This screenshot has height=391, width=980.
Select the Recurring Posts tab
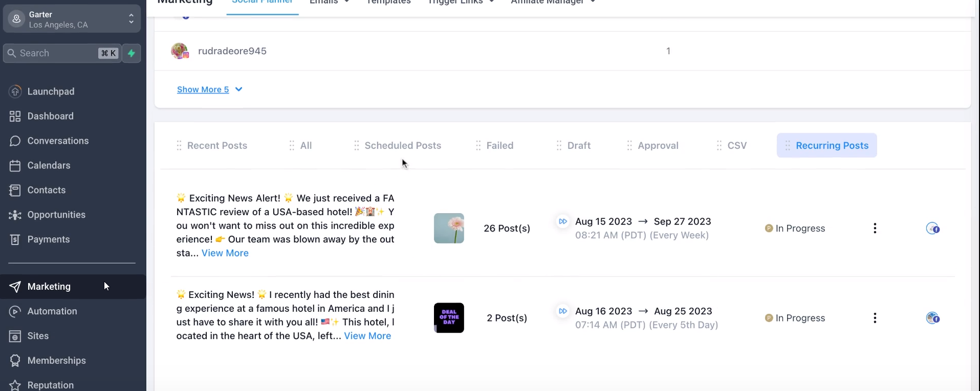(827, 146)
